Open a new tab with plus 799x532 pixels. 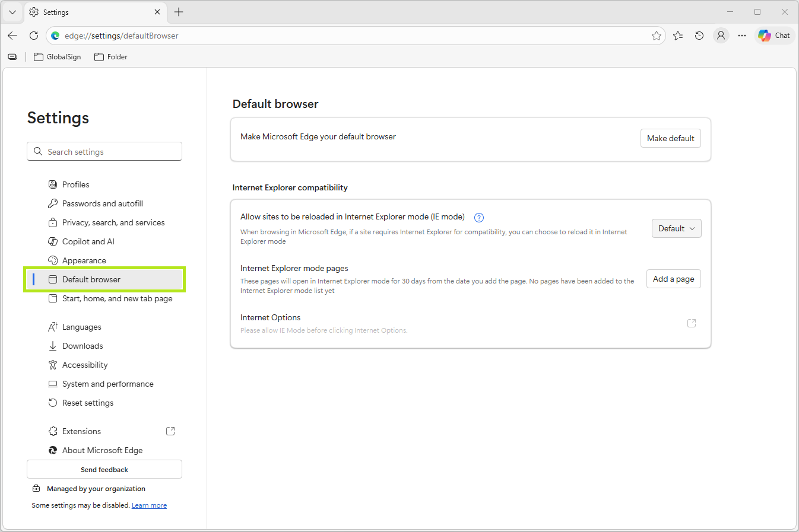click(x=179, y=12)
